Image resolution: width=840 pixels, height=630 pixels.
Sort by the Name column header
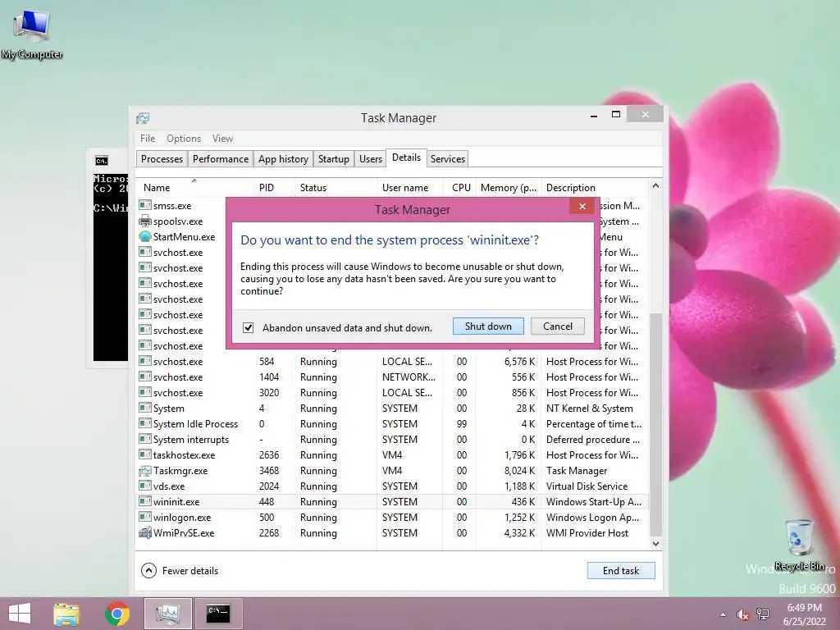pyautogui.click(x=194, y=188)
